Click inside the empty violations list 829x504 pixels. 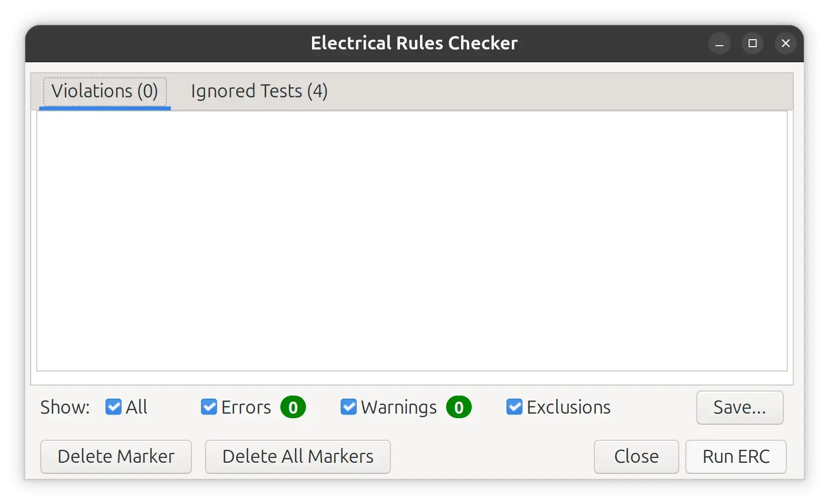pos(412,241)
